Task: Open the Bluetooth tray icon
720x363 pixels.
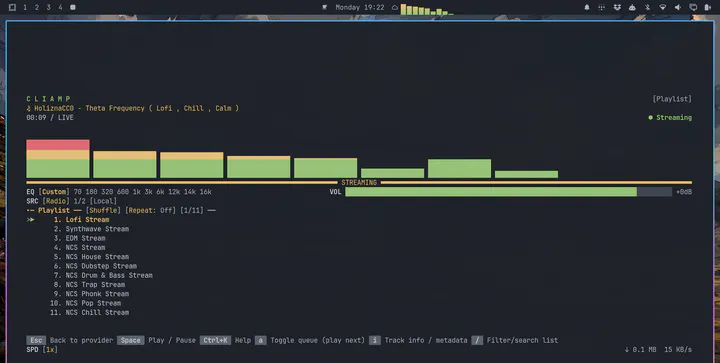Action: tap(647, 7)
